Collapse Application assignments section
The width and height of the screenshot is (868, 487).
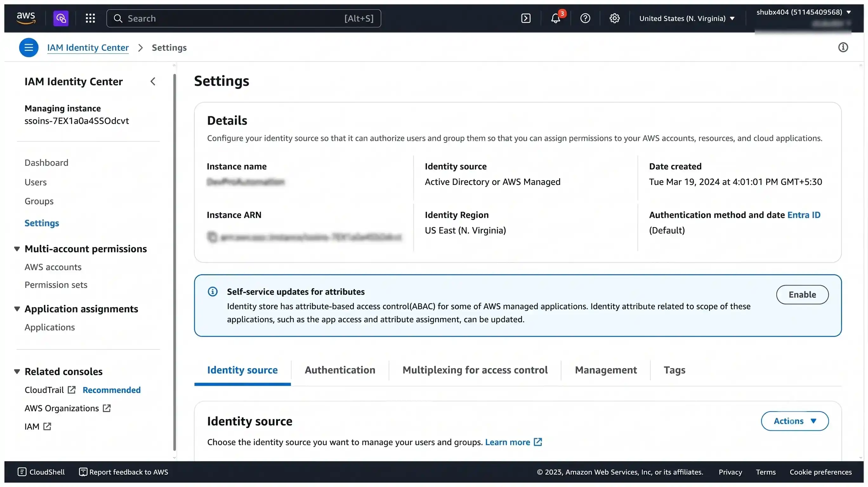(17, 309)
